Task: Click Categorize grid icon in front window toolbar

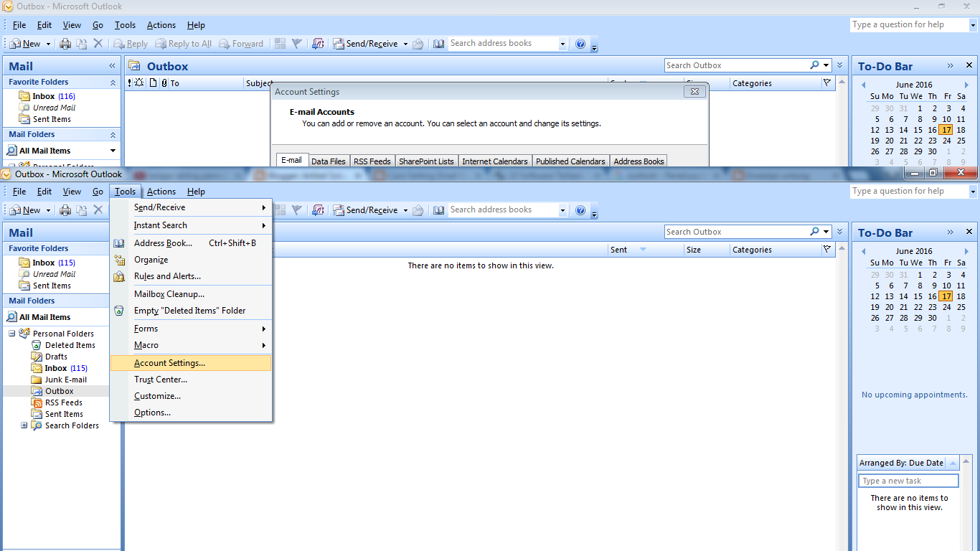Action: coord(280,210)
